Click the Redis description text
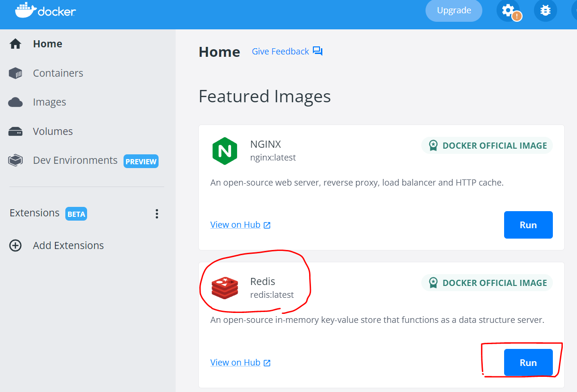This screenshot has width=577, height=392. [377, 320]
